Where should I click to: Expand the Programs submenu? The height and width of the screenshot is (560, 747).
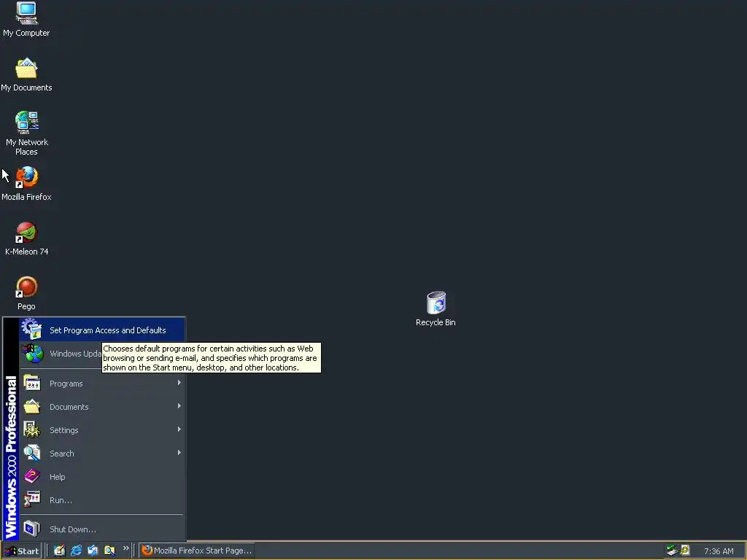102,384
